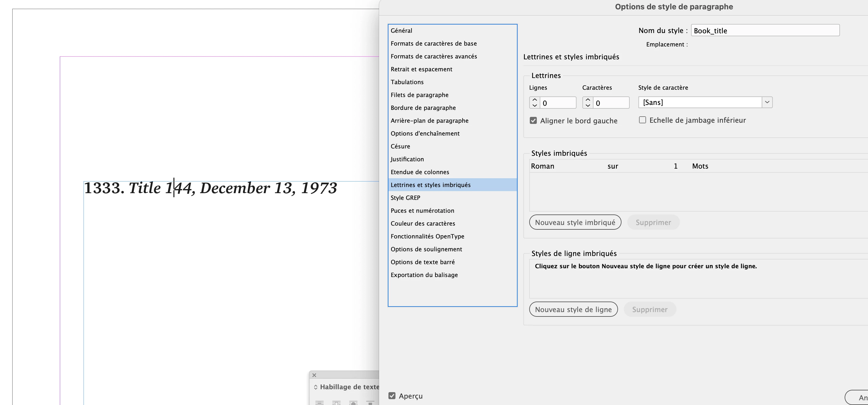The width and height of the screenshot is (868, 405).
Task: Toggle the Aperçu preview checkbox
Action: click(392, 396)
